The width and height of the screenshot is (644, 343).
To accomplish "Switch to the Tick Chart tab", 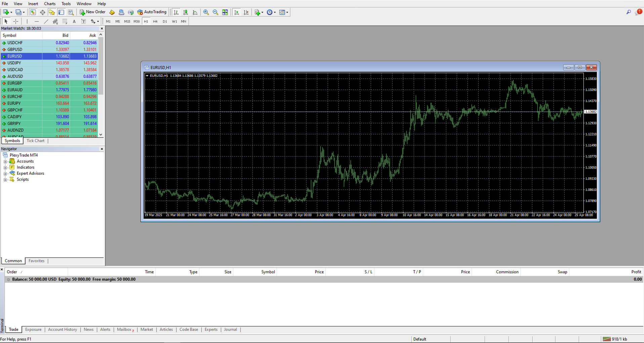I will pos(35,141).
